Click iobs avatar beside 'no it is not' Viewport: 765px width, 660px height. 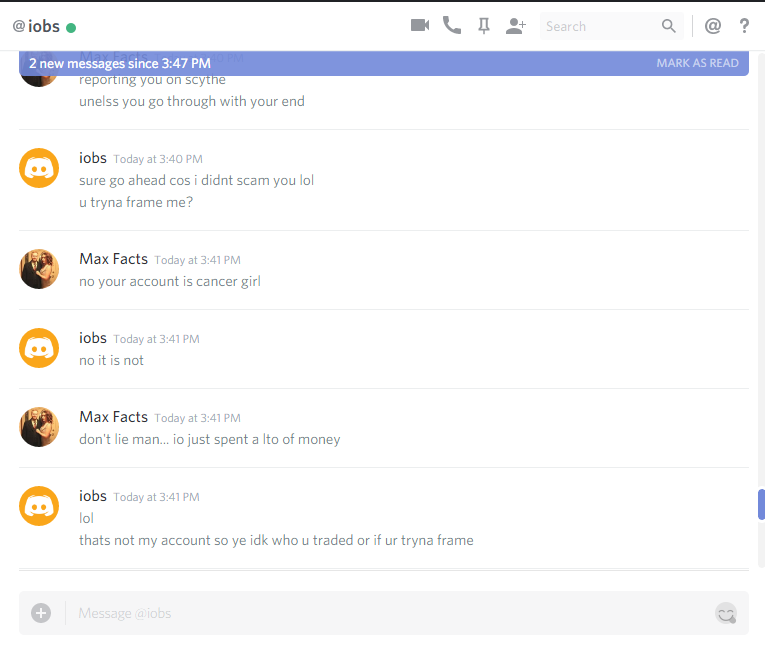pyautogui.click(x=39, y=348)
